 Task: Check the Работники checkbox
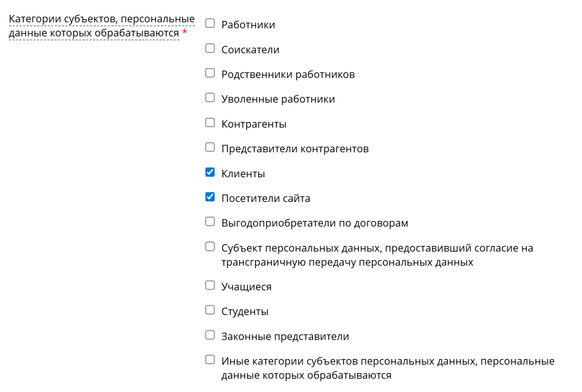pos(210,24)
